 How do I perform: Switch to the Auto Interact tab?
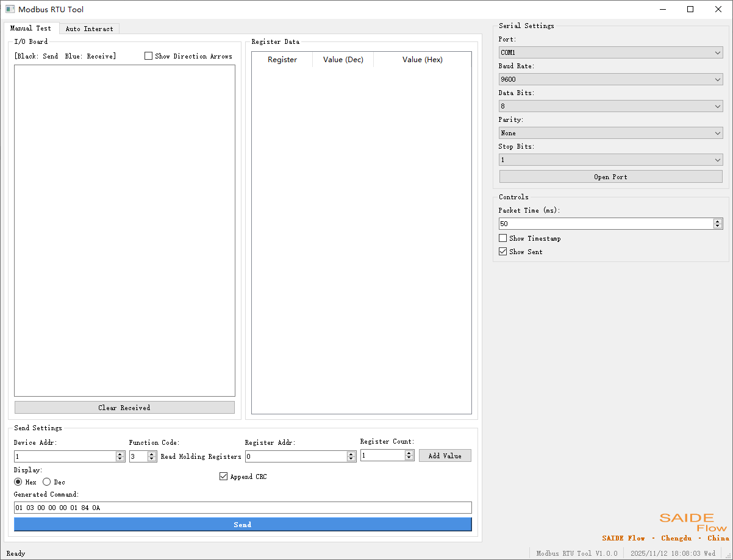pyautogui.click(x=89, y=28)
